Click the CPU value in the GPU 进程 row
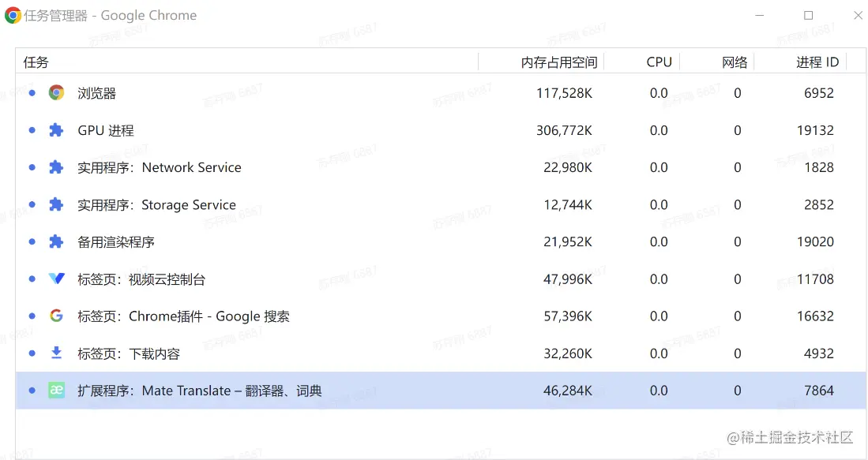868x460 pixels. 659,130
